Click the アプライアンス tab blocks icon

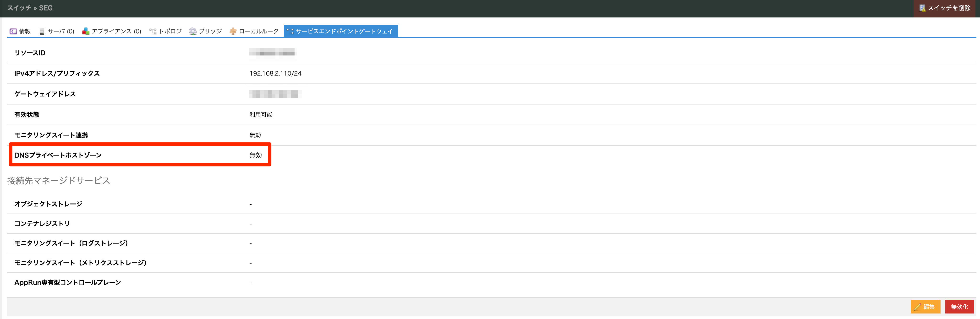click(x=86, y=31)
